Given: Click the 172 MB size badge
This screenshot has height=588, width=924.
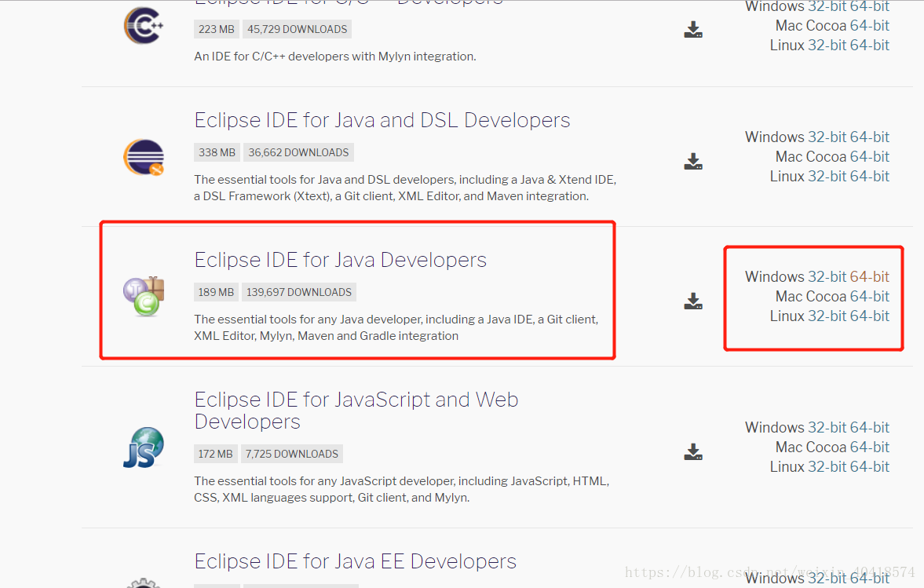Looking at the screenshot, I should tap(215, 455).
